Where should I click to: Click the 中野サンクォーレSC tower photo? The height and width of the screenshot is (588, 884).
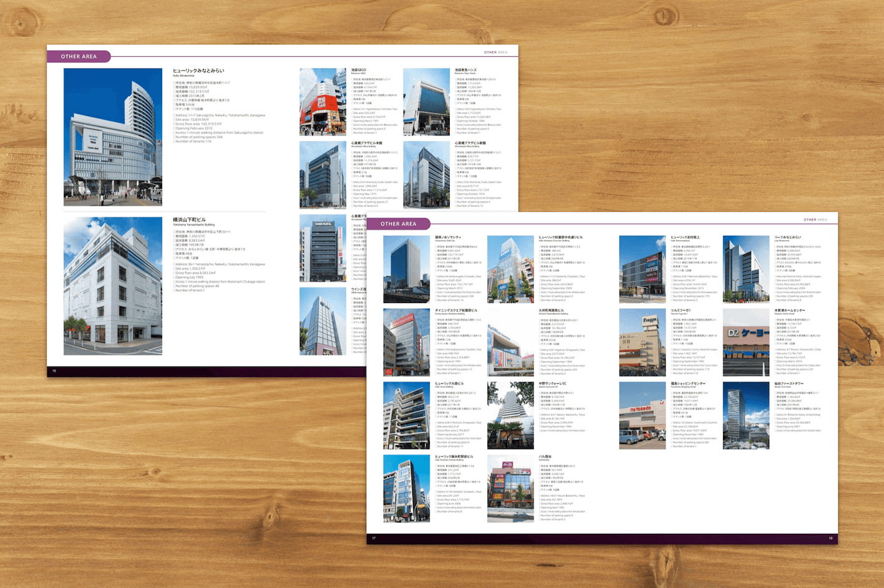(x=510, y=415)
